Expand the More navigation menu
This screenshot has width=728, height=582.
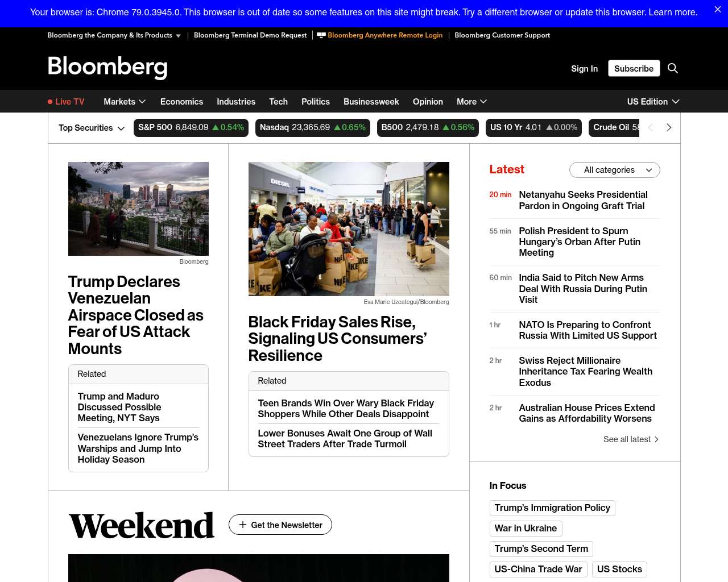471,102
